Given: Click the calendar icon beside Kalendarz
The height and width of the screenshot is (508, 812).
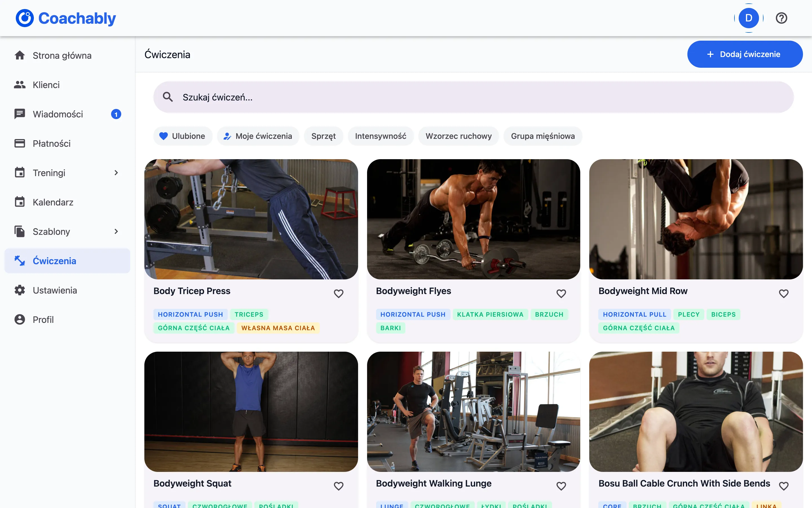Looking at the screenshot, I should click(20, 202).
